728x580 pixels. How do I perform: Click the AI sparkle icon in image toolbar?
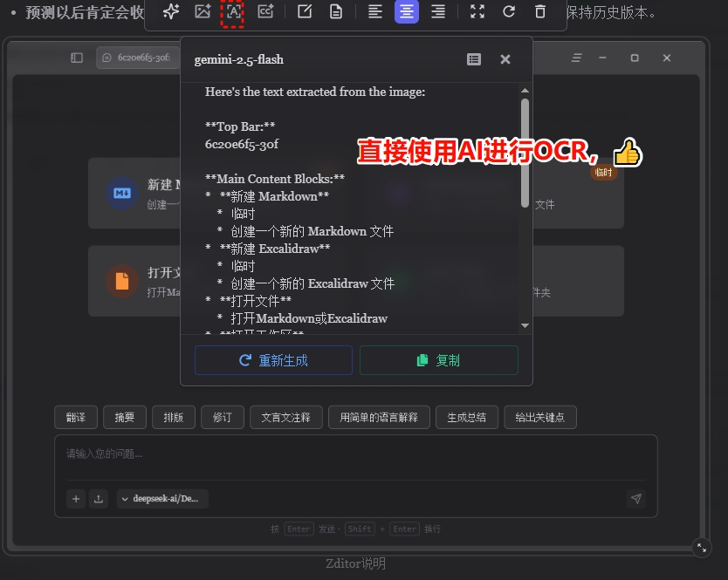point(172,12)
